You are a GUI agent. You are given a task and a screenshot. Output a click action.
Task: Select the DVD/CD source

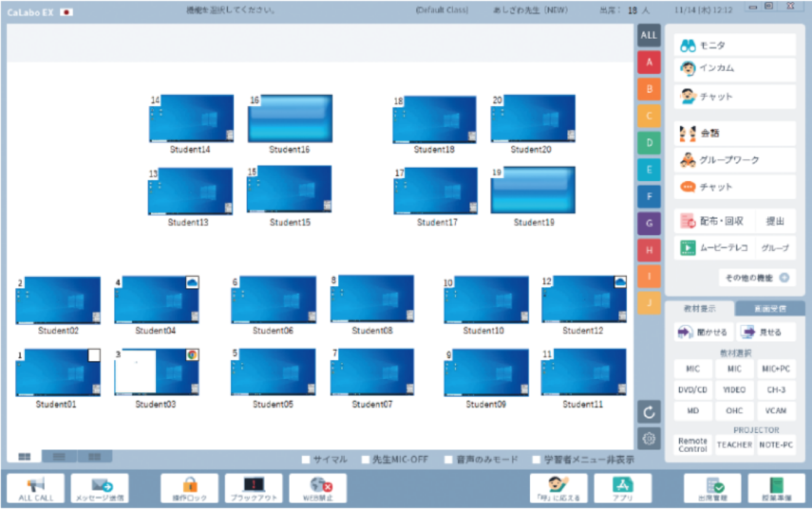693,390
